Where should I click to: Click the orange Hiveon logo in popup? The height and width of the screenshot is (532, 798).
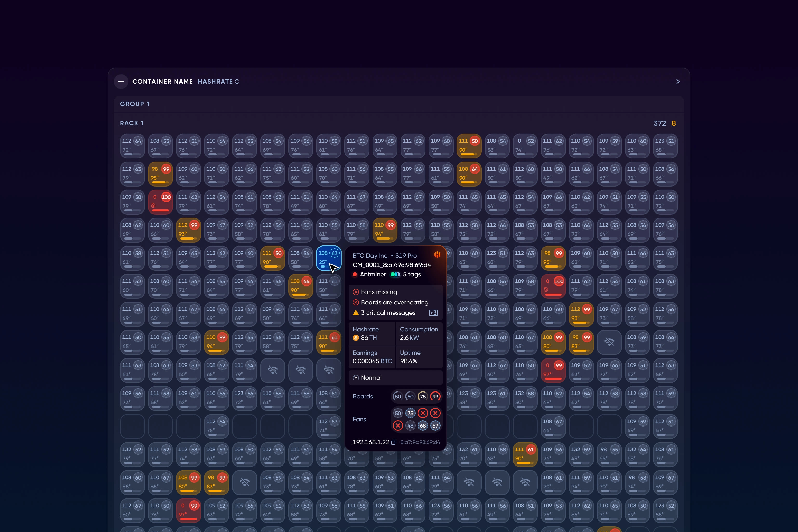(x=437, y=255)
